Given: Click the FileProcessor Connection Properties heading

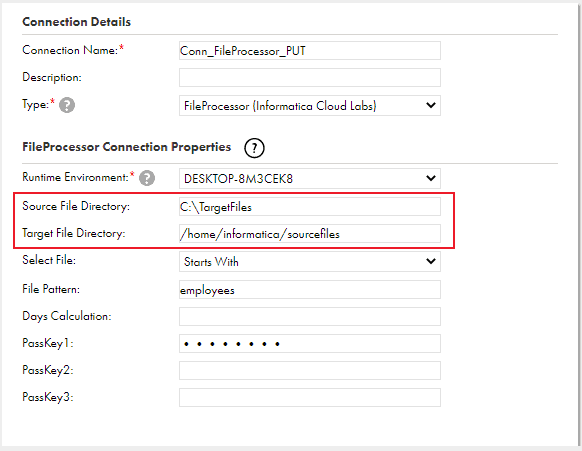Looking at the screenshot, I should pyautogui.click(x=127, y=147).
